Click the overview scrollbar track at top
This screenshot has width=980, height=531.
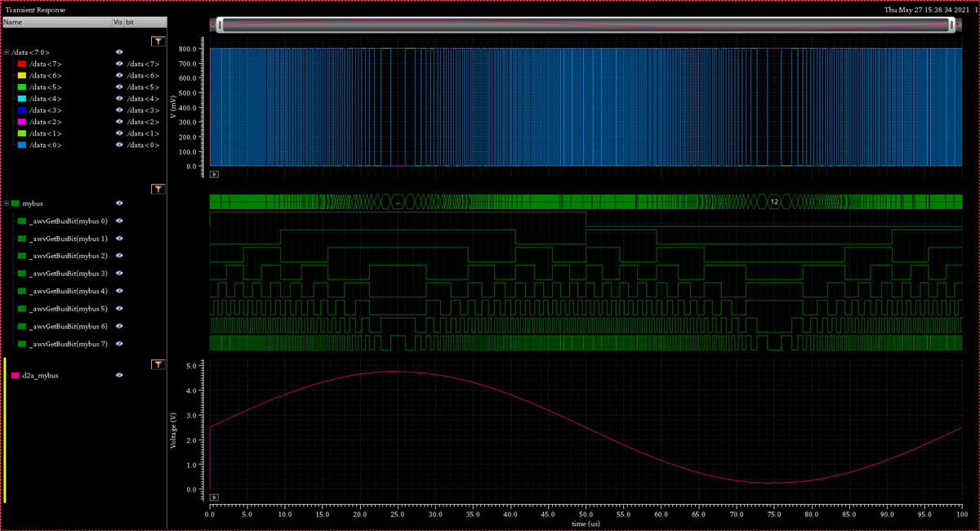[x=584, y=25]
